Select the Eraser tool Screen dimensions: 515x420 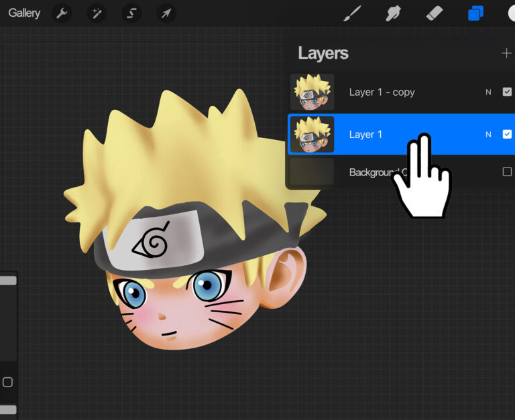435,13
